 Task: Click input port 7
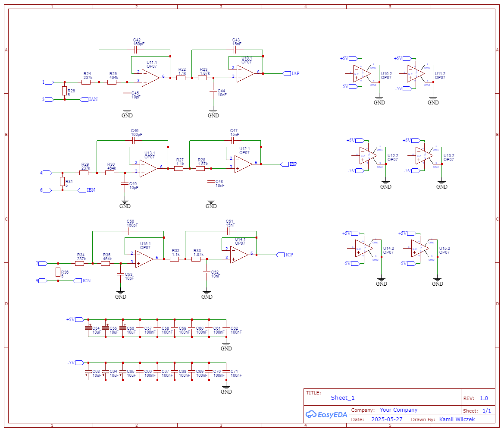click(x=42, y=263)
